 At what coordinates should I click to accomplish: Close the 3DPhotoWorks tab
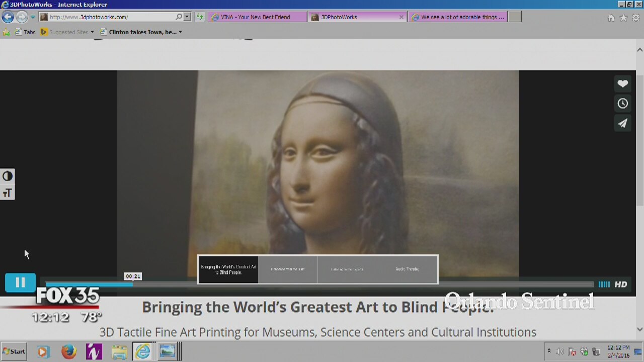[401, 17]
